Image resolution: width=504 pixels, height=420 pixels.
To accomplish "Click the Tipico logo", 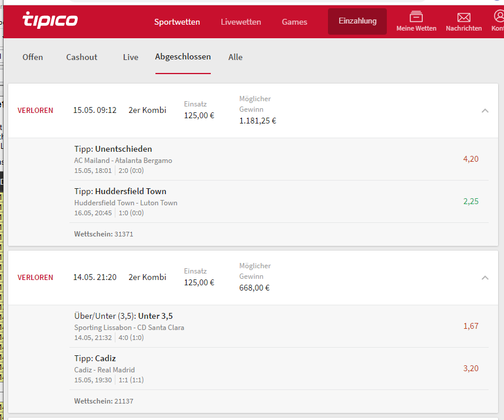I will point(50,20).
